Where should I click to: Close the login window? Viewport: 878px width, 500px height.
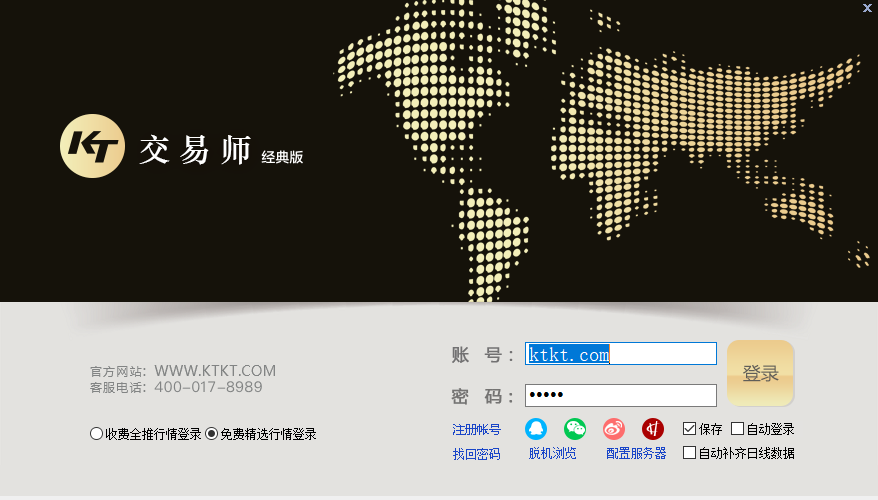coord(867,8)
